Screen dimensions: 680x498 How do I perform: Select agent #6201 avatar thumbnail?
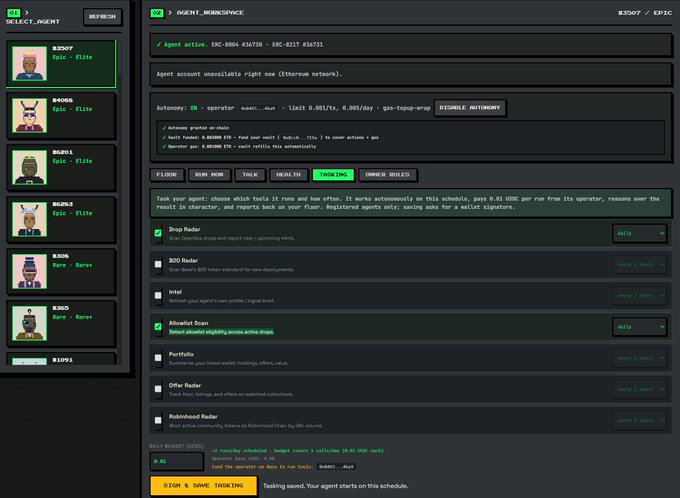tap(29, 167)
